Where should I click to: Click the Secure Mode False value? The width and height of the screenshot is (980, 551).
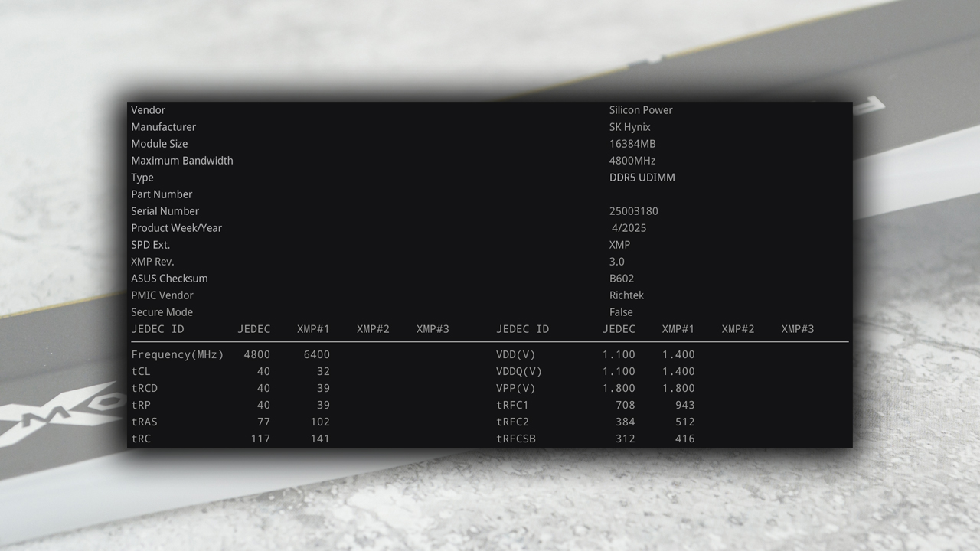pyautogui.click(x=621, y=312)
